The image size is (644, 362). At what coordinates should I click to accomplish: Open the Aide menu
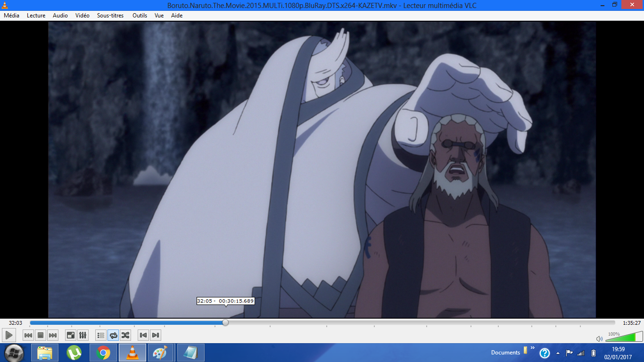click(x=177, y=16)
